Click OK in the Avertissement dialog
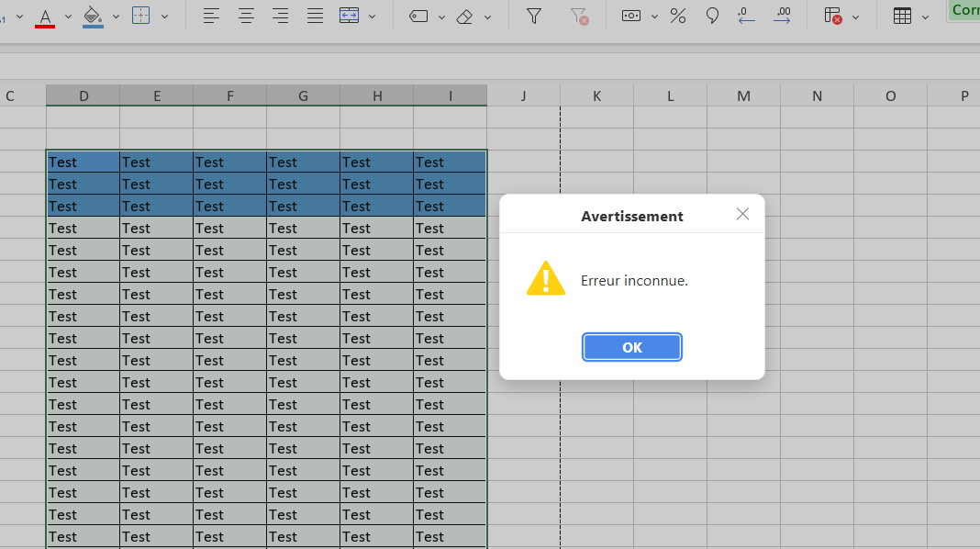 point(632,347)
